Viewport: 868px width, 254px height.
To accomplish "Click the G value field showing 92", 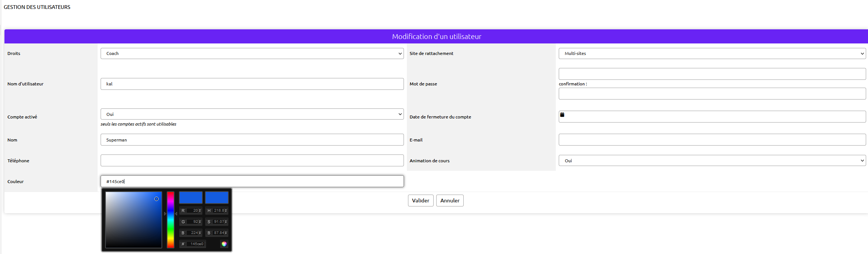I will click(193, 222).
